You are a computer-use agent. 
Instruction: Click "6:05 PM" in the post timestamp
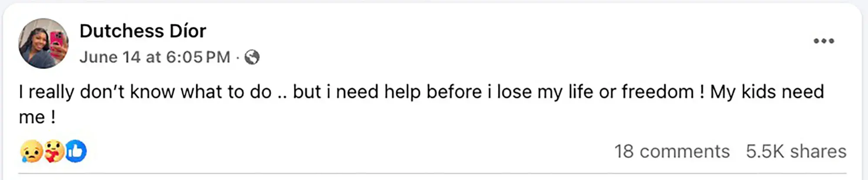click(198, 57)
